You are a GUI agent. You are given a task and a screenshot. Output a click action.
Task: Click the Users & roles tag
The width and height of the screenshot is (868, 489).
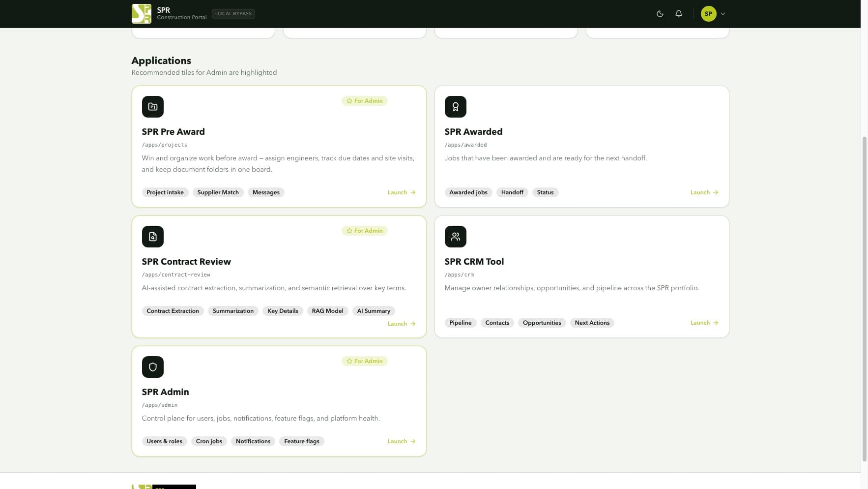coord(164,441)
